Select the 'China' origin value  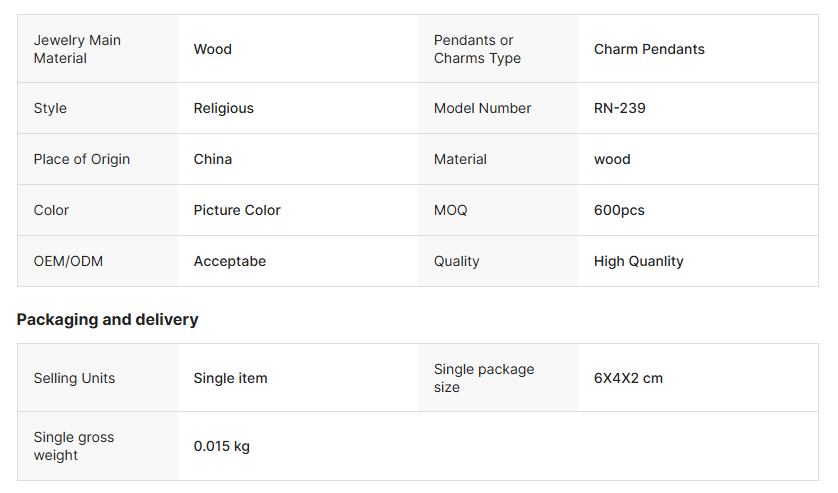pos(213,159)
